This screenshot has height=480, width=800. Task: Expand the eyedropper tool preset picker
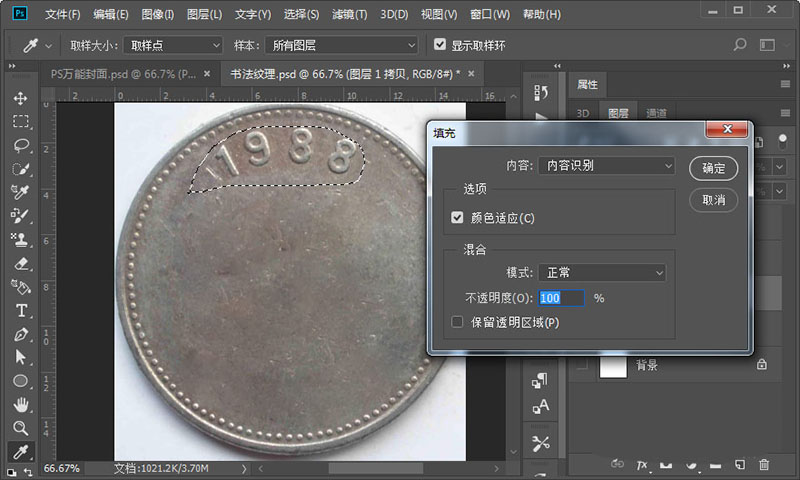click(48, 46)
